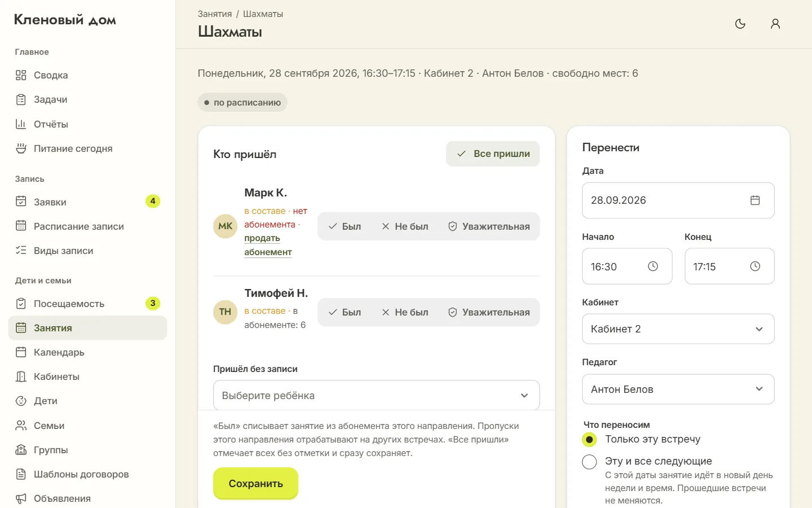The width and height of the screenshot is (812, 508).
Task: Click the Конец time field 17:15
Action: [729, 266]
